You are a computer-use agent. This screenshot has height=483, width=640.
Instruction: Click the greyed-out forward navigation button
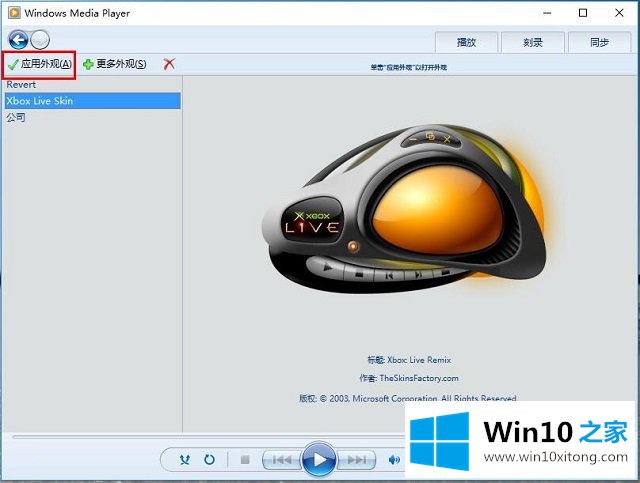(40, 40)
